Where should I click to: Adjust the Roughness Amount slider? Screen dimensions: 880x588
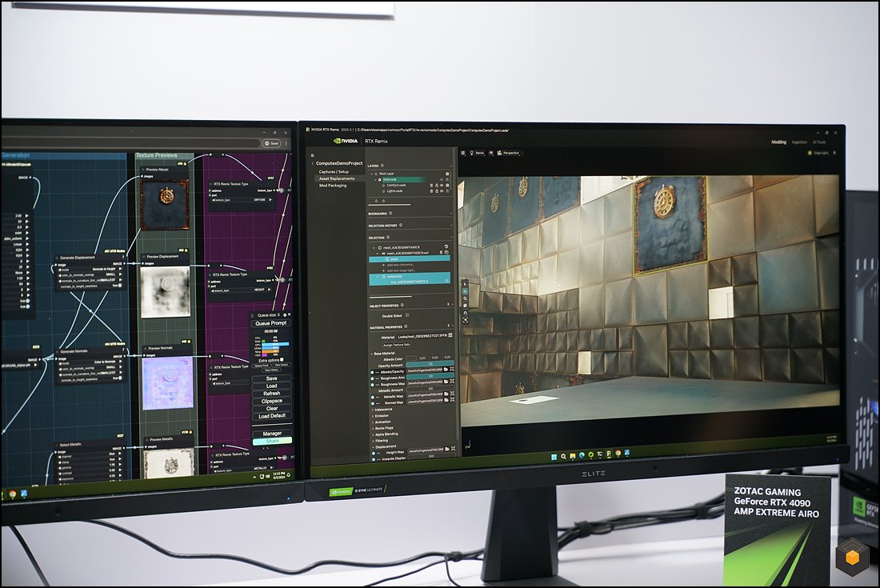click(430, 376)
